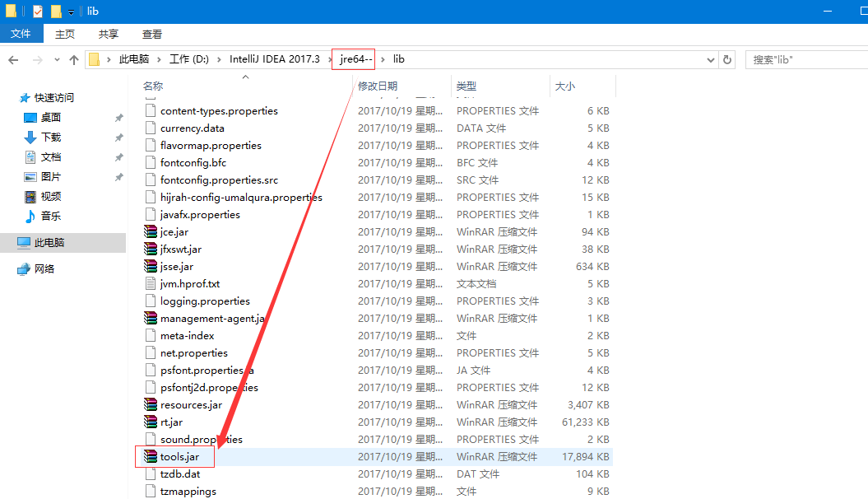Select flavormap.properties file
Screen dimensions: 868x499
click(211, 146)
